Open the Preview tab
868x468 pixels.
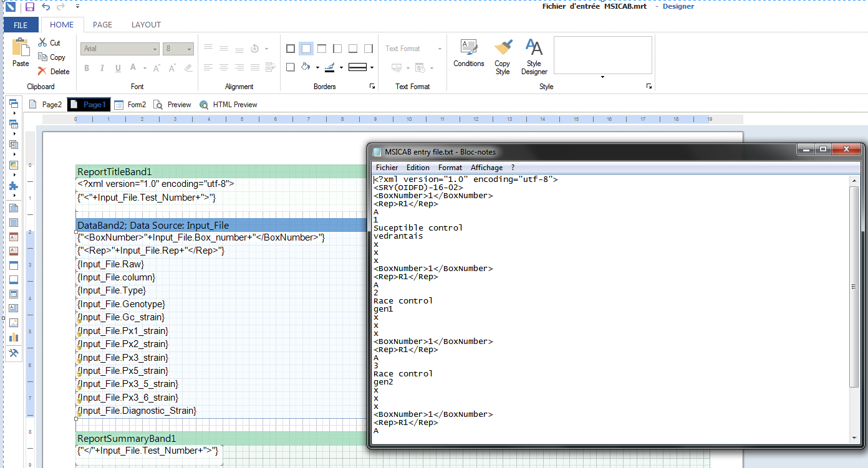click(173, 105)
